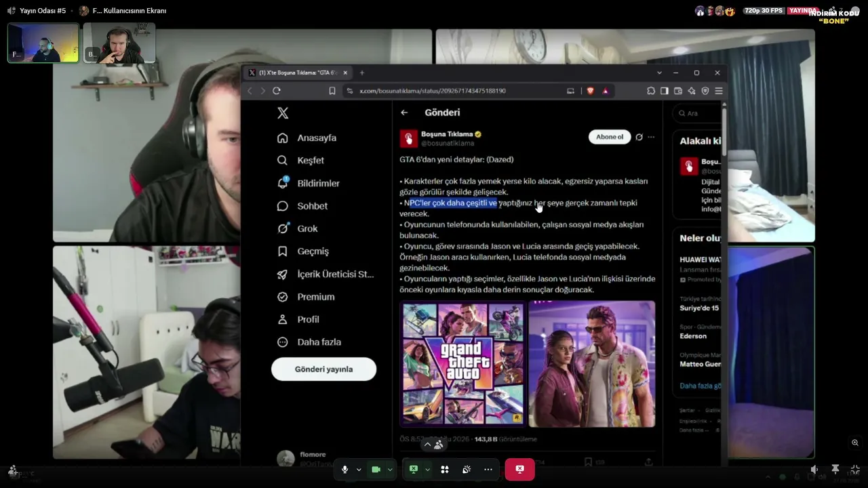Open the Brave Rewards triangle icon
This screenshot has width=868, height=488.
(606, 91)
